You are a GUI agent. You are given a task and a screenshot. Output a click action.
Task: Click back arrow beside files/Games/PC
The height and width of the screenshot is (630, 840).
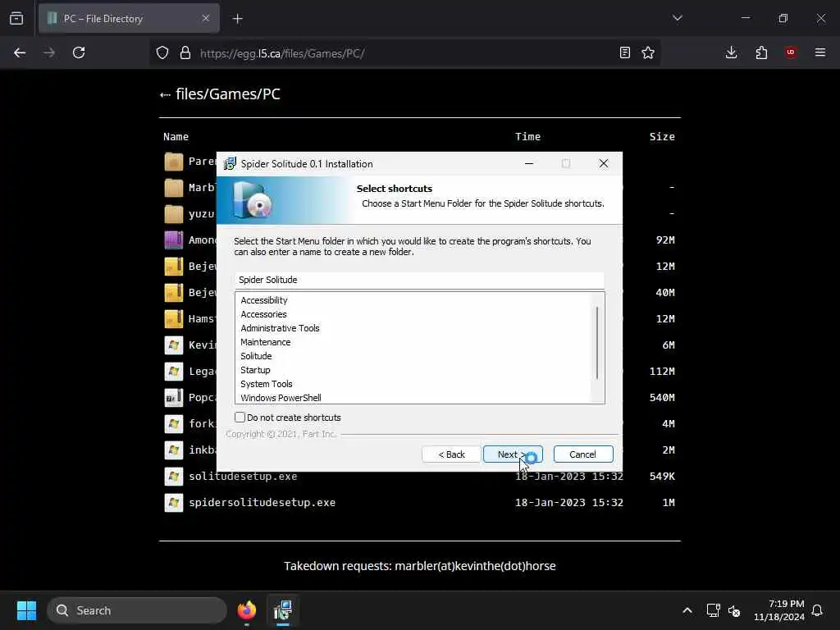pyautogui.click(x=165, y=95)
